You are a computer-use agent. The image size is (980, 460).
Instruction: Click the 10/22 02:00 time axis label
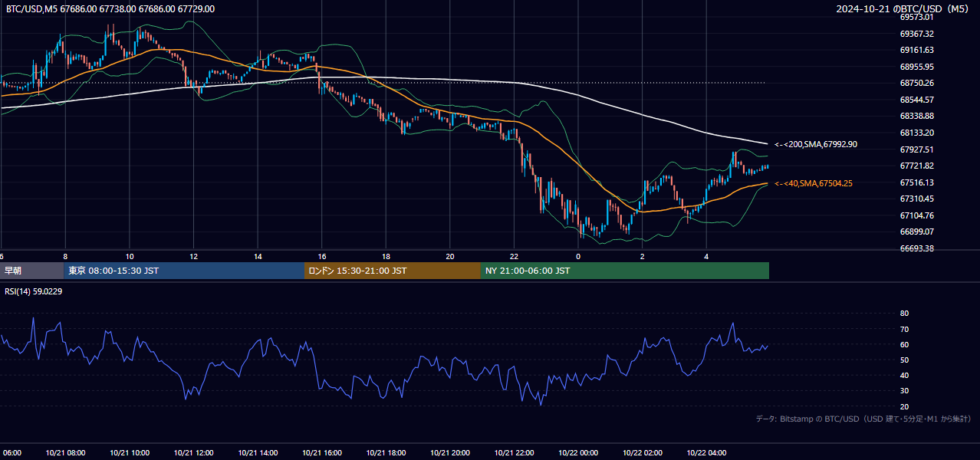[x=643, y=453]
